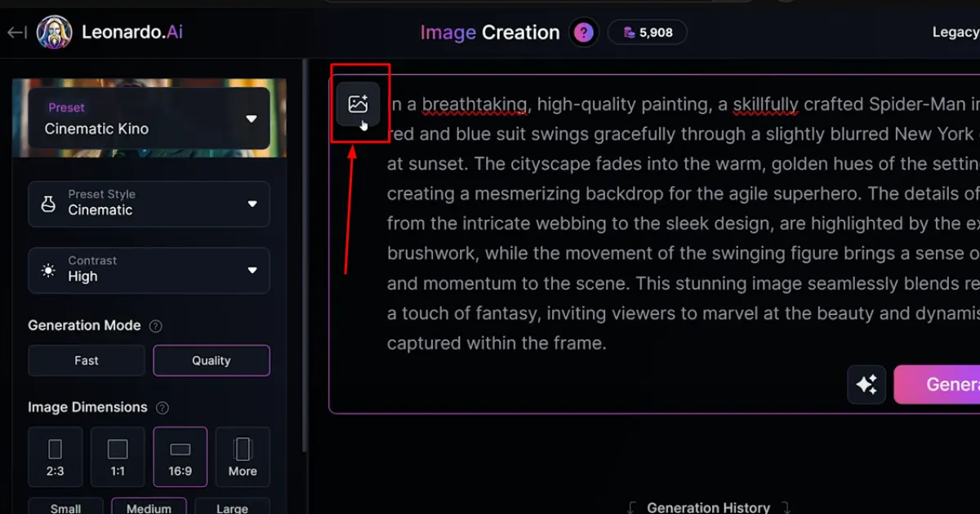Switch to the Legacy mode tab

(x=955, y=33)
